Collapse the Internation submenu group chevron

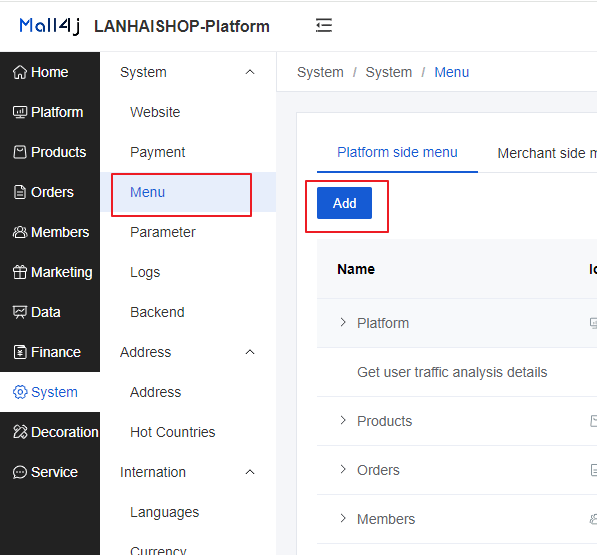click(x=250, y=472)
